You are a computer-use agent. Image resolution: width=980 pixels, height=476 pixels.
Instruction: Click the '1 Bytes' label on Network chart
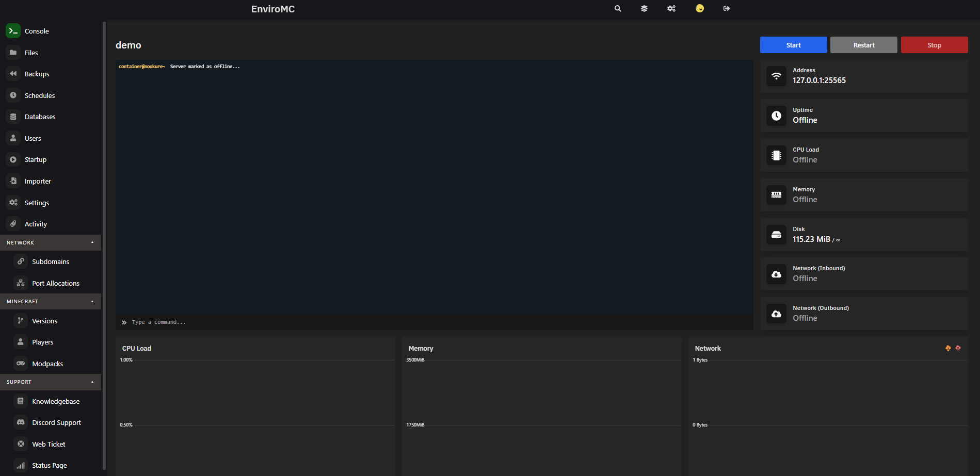pos(700,360)
